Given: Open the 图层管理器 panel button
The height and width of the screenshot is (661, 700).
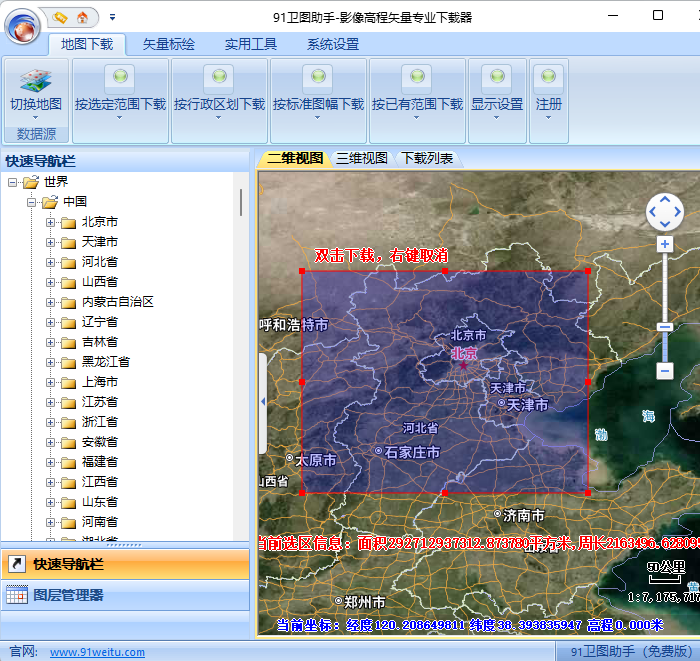Looking at the screenshot, I should point(125,595).
